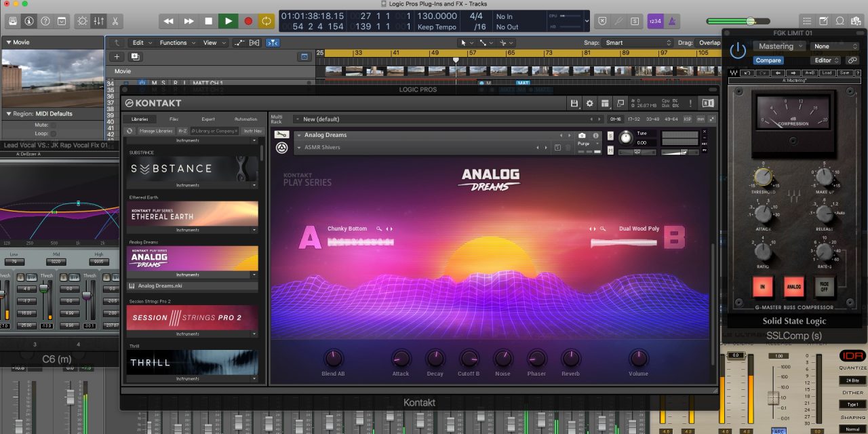Toggle the ANALOG button on the compressor
Viewport: 868px width, 434px height.
793,287
